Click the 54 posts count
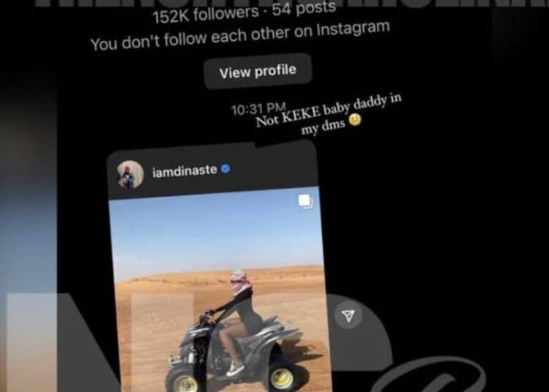The height and width of the screenshot is (392, 549). point(305,7)
